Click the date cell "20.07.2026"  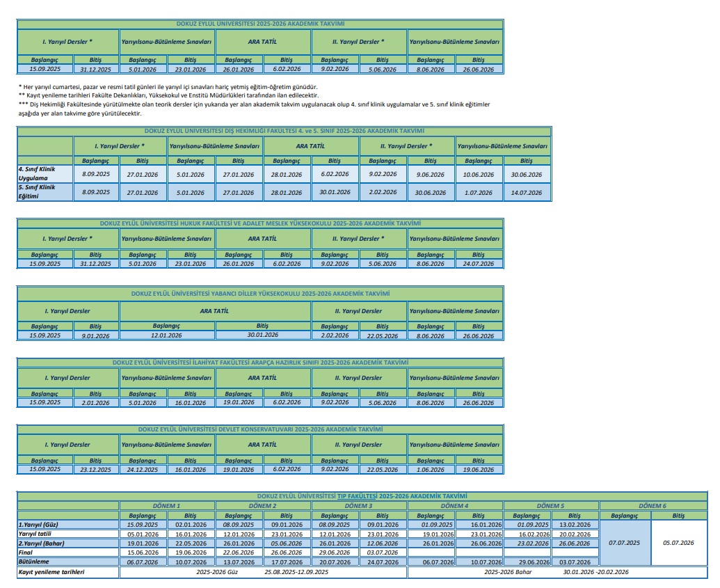click(x=335, y=562)
